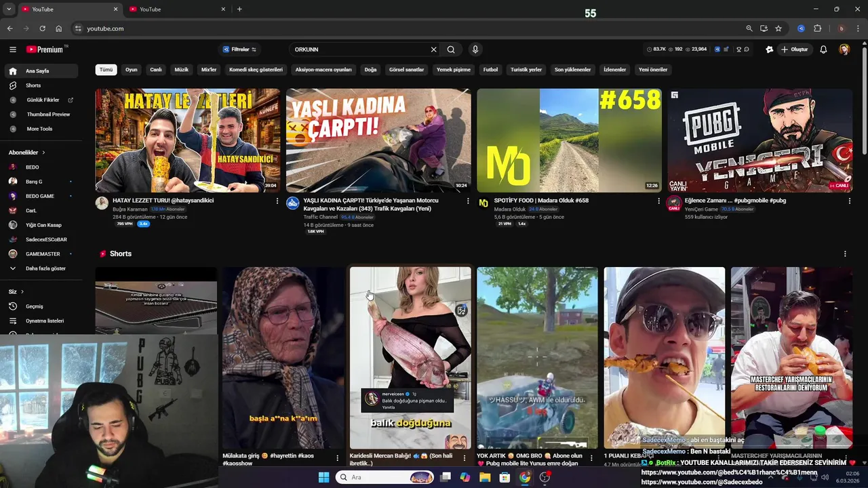Image resolution: width=868 pixels, height=488 pixels.
Task: Click the Oluştur create button
Action: click(x=795, y=49)
